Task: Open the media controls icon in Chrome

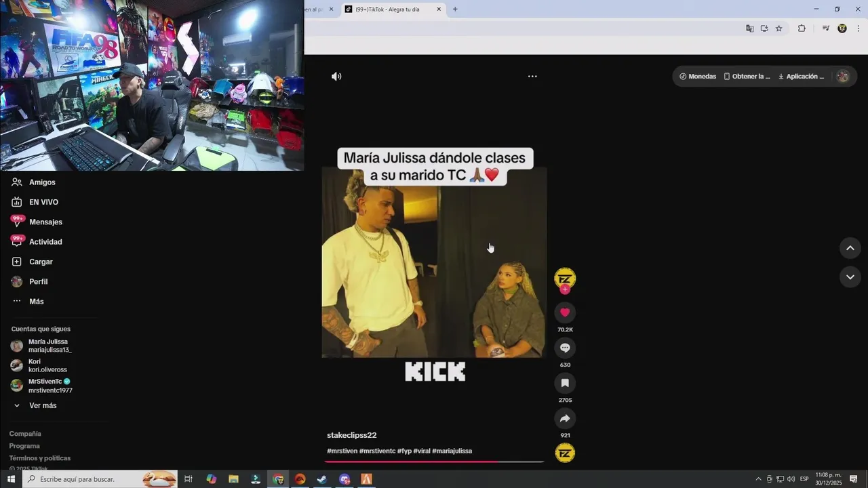Action: click(x=826, y=28)
